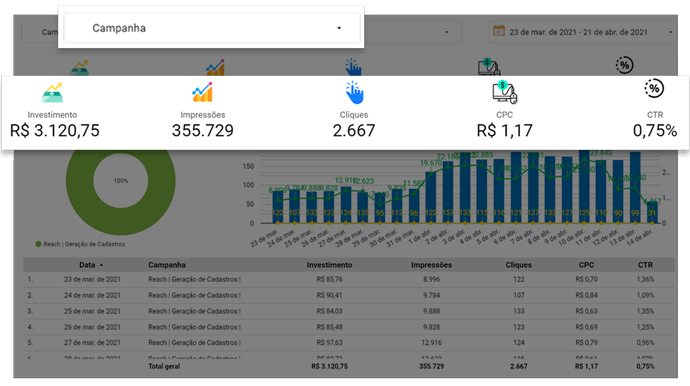The height and width of the screenshot is (386, 690).
Task: Click the 19.670 data point label
Action: (431, 163)
